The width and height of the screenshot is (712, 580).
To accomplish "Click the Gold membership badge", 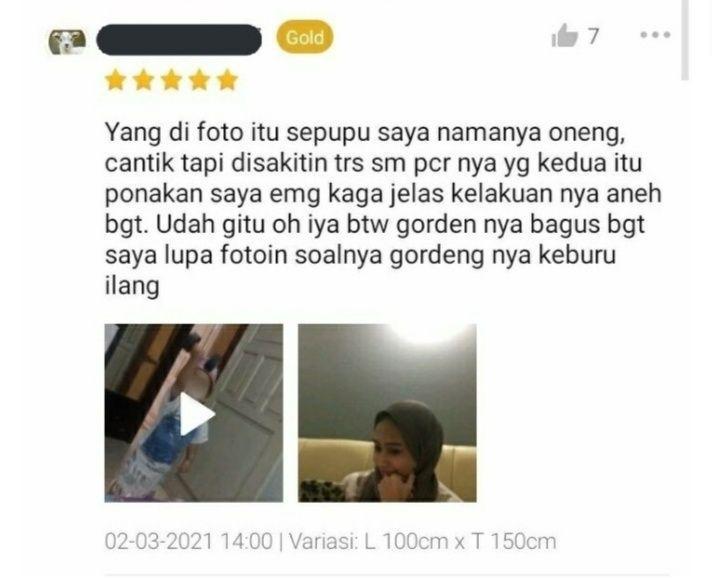I will 305,37.
